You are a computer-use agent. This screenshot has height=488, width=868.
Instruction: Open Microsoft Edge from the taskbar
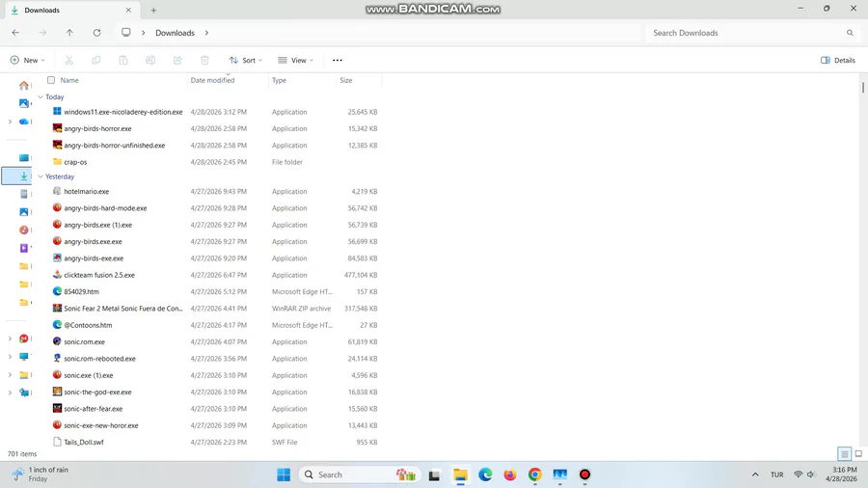[485, 474]
